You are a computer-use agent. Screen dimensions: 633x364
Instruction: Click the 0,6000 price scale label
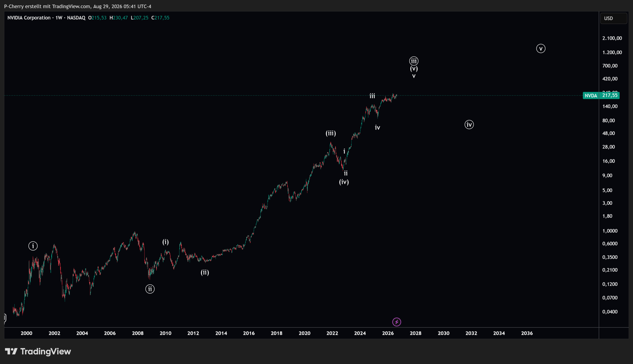(x=610, y=244)
